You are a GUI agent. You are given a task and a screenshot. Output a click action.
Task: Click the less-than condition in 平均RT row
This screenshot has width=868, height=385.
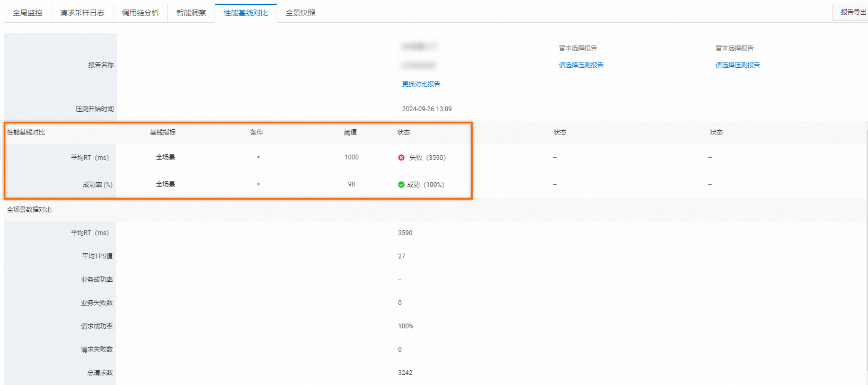259,157
